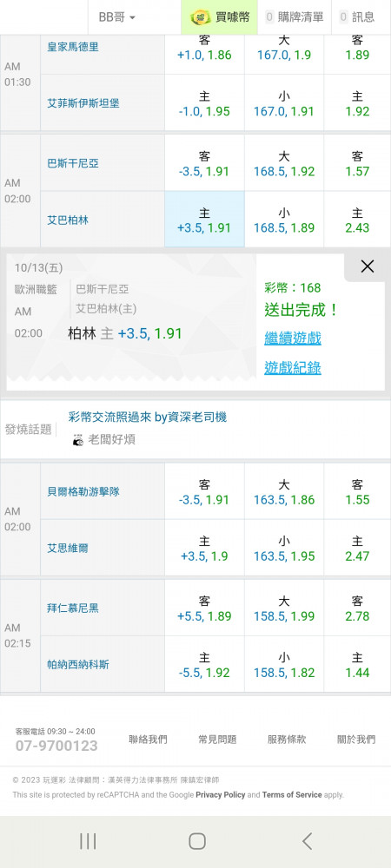Open the 常見問題 footer link
The width and height of the screenshot is (391, 868).
pos(217,740)
